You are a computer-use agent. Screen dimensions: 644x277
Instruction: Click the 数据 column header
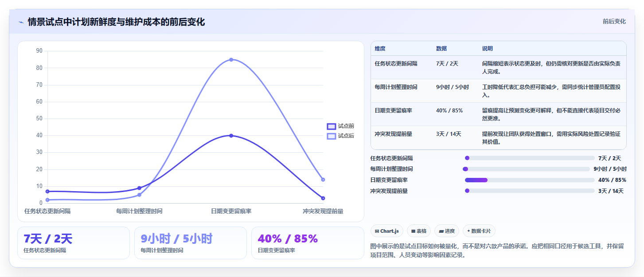(x=441, y=49)
